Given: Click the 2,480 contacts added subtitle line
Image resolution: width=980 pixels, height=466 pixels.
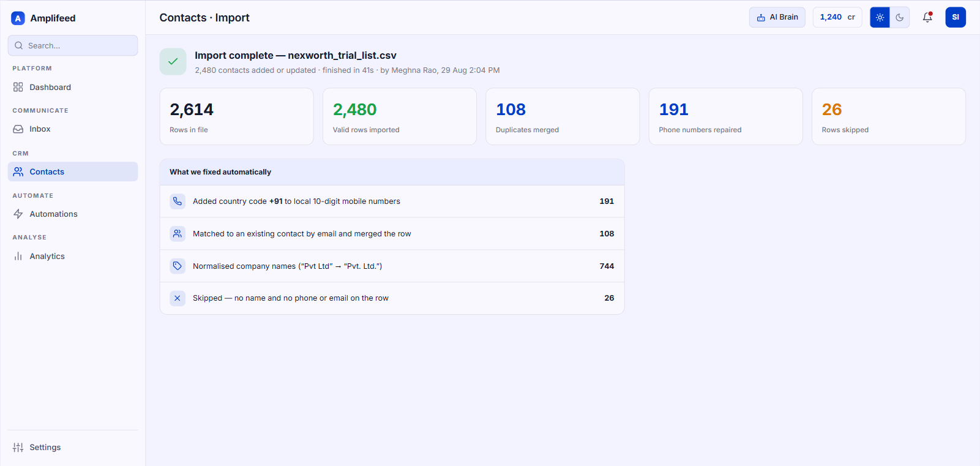Looking at the screenshot, I should point(347,70).
